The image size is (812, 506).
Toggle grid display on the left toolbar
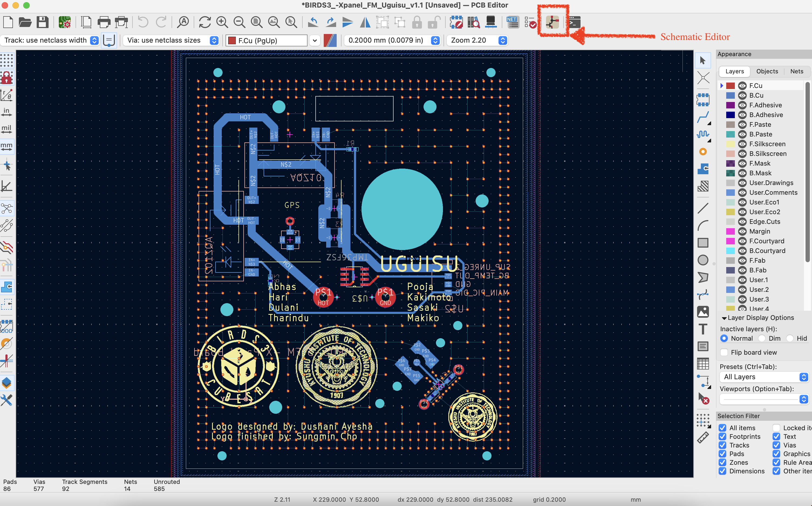(x=7, y=61)
